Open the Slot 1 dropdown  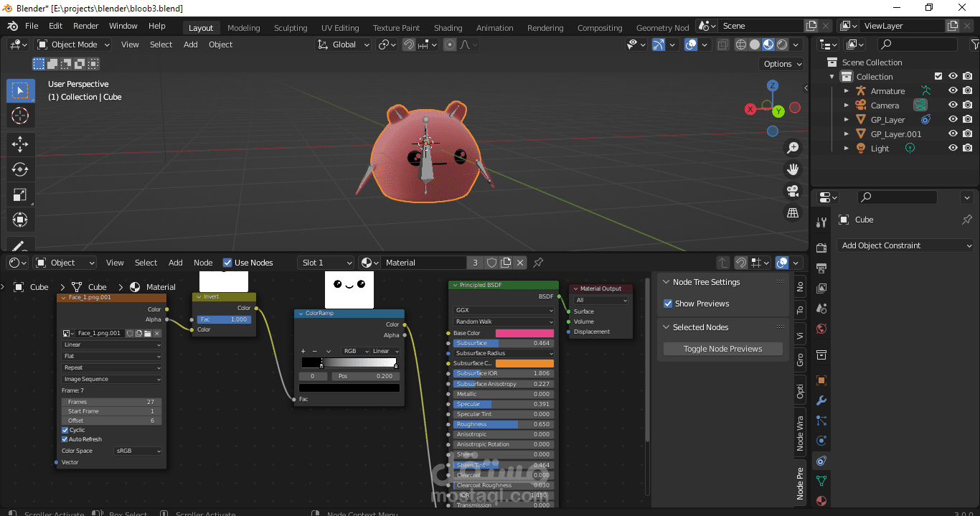click(326, 263)
